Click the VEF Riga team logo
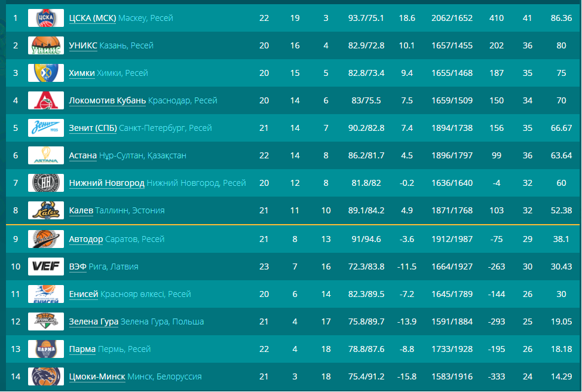 [x=46, y=267]
